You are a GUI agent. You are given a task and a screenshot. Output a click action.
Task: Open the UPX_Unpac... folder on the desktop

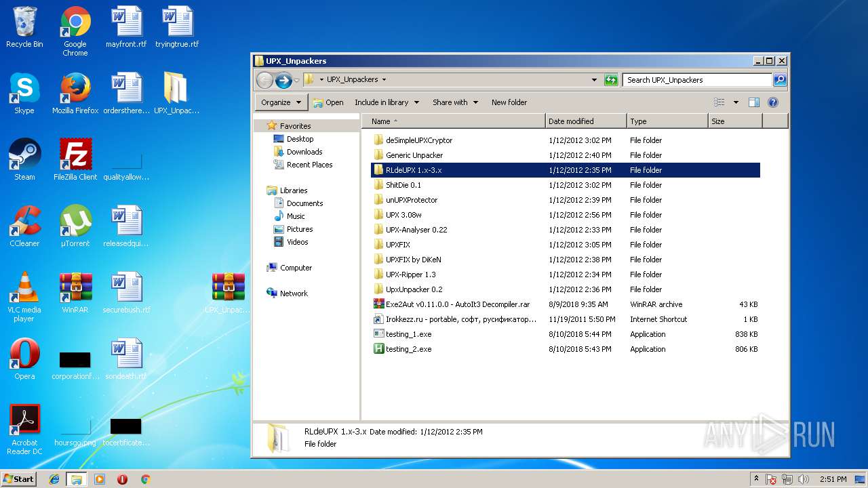coord(177,94)
